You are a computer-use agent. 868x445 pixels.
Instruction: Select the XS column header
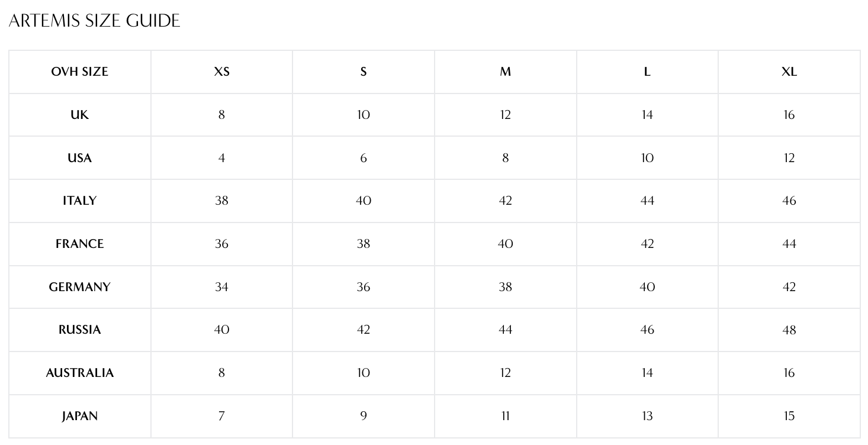[x=221, y=72]
